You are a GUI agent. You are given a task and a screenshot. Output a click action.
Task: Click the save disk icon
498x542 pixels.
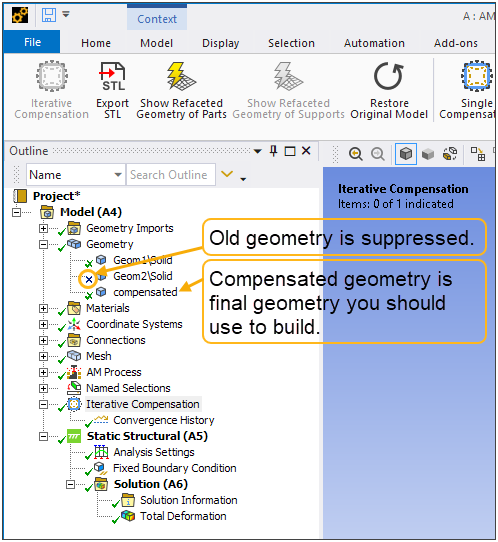[x=49, y=15]
